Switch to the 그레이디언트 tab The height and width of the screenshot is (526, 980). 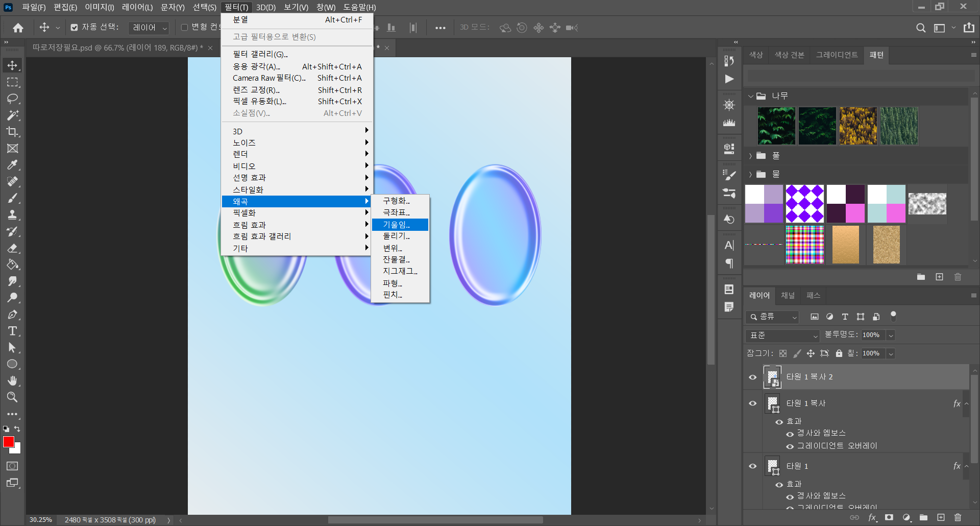click(837, 55)
